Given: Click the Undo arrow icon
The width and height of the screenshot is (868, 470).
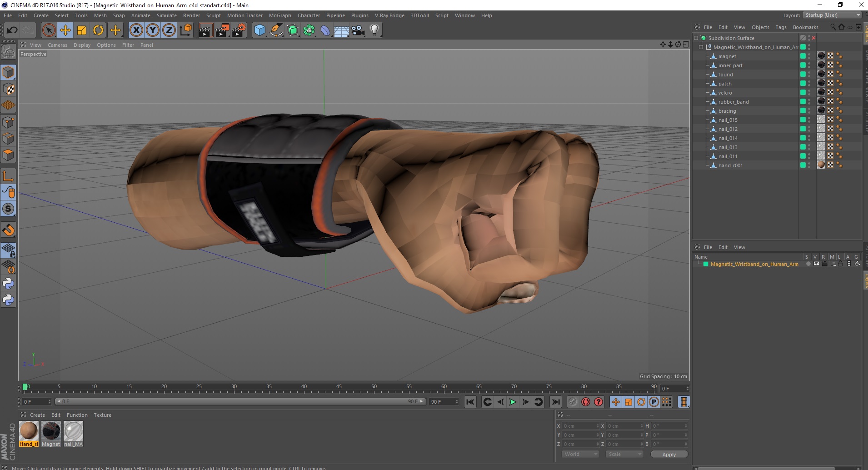Looking at the screenshot, I should pyautogui.click(x=12, y=30).
